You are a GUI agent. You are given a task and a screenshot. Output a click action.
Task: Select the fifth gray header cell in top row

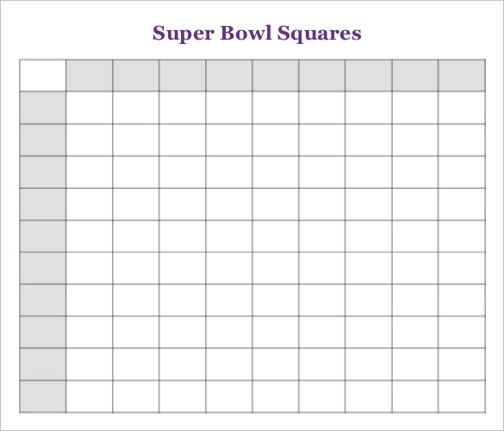click(x=276, y=76)
